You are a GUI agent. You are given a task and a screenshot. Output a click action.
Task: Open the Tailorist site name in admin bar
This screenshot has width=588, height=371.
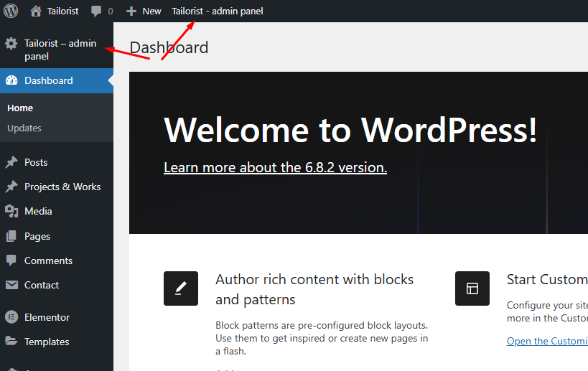(62, 11)
